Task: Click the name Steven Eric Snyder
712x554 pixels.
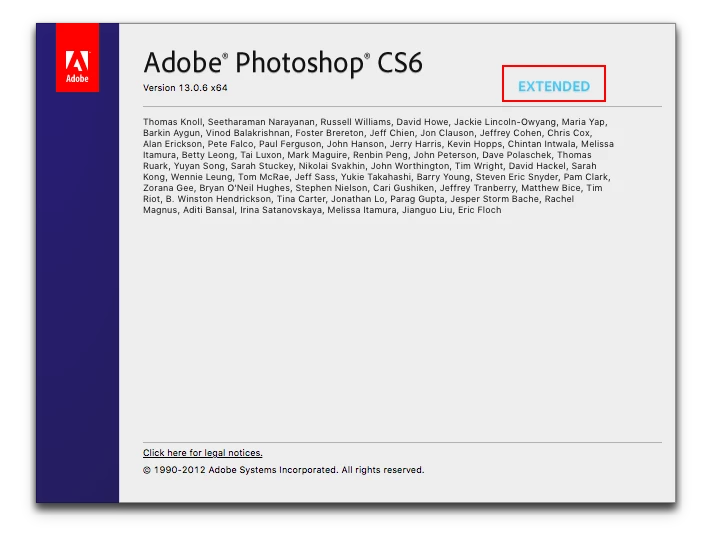Action: point(517,177)
